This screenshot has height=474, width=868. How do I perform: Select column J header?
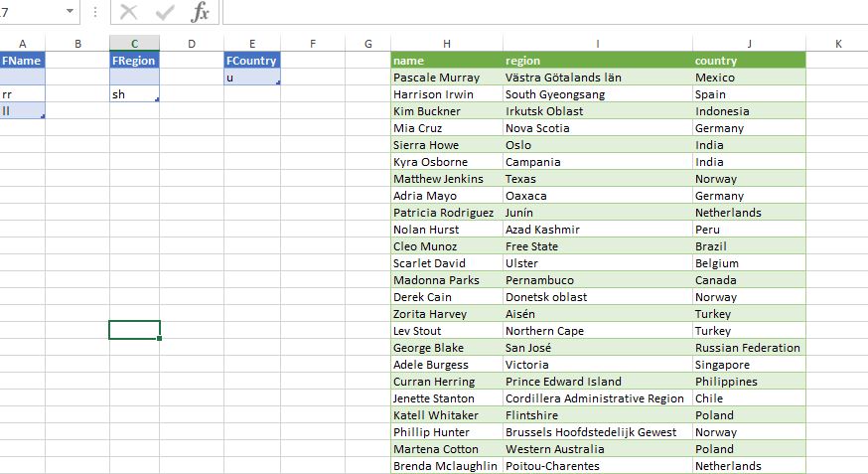pos(749,44)
